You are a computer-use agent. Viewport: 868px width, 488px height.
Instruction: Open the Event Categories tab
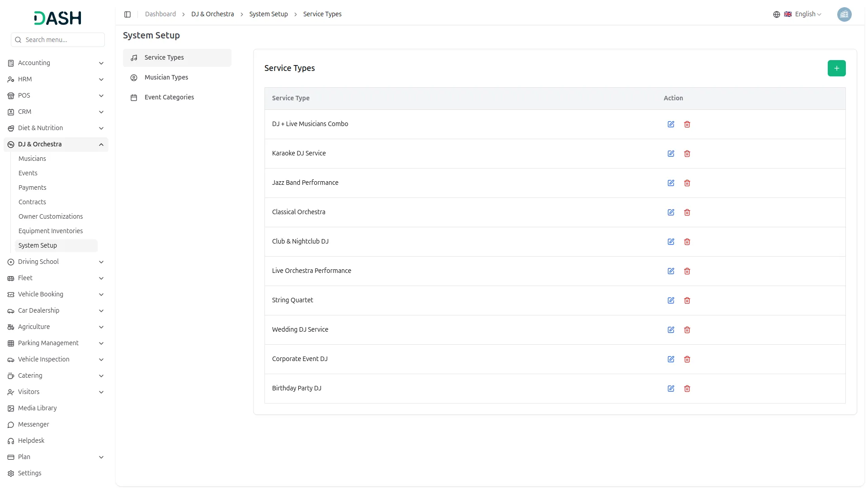[x=169, y=98]
